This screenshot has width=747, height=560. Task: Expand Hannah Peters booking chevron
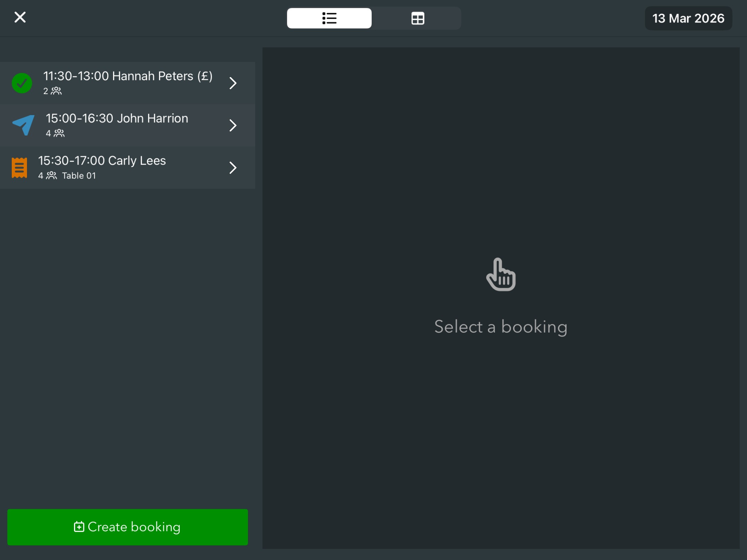click(233, 83)
